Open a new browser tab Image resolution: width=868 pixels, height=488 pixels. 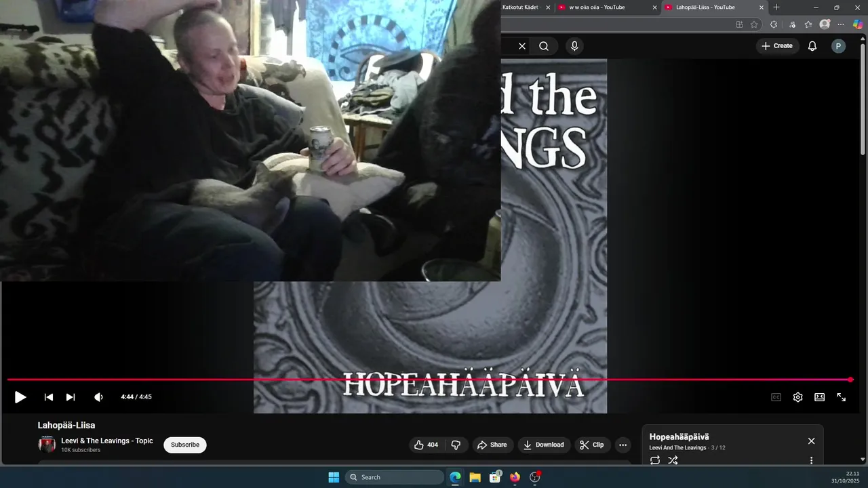tap(776, 7)
